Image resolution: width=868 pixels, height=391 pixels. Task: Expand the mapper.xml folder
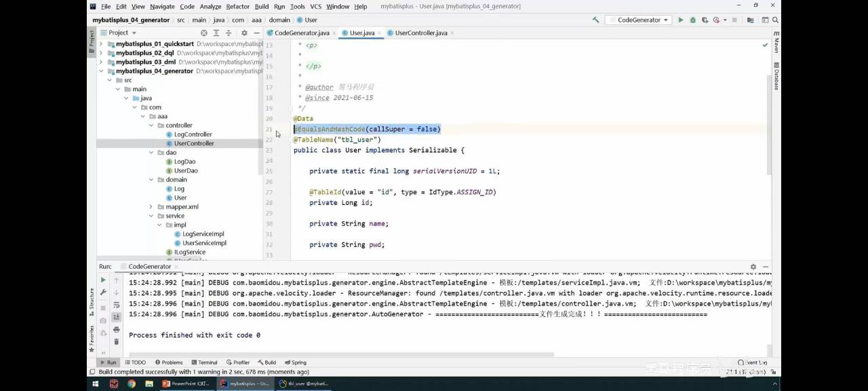tap(151, 206)
